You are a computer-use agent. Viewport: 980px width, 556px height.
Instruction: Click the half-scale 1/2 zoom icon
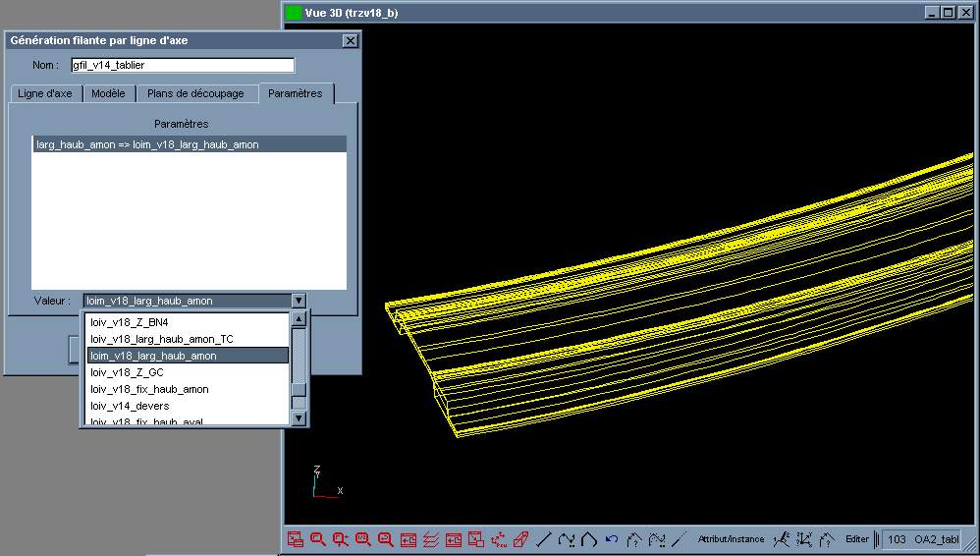tap(363, 539)
